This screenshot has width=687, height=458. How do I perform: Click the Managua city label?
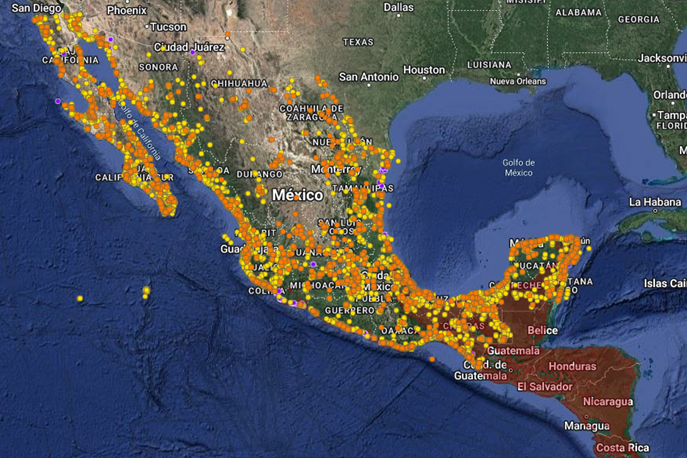click(x=587, y=426)
